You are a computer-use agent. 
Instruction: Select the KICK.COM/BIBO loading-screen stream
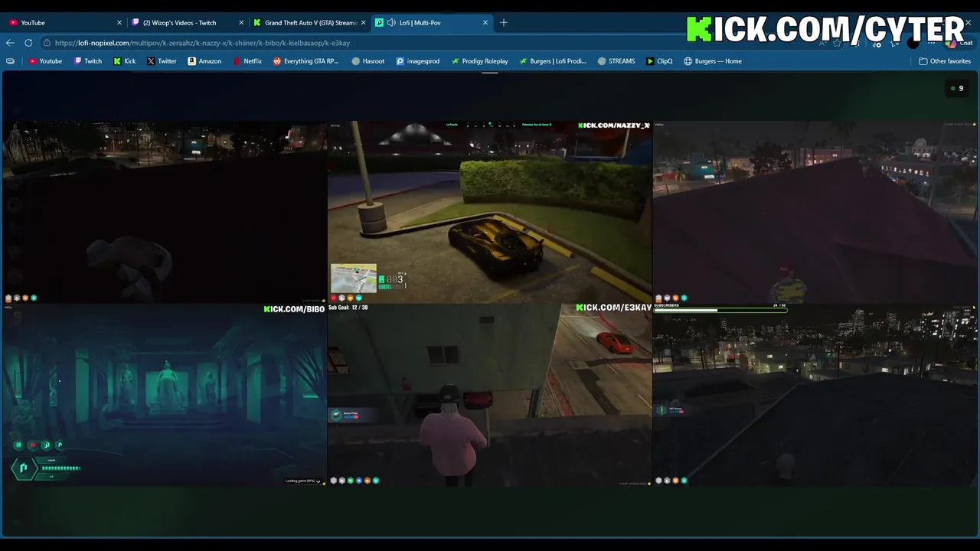165,395
